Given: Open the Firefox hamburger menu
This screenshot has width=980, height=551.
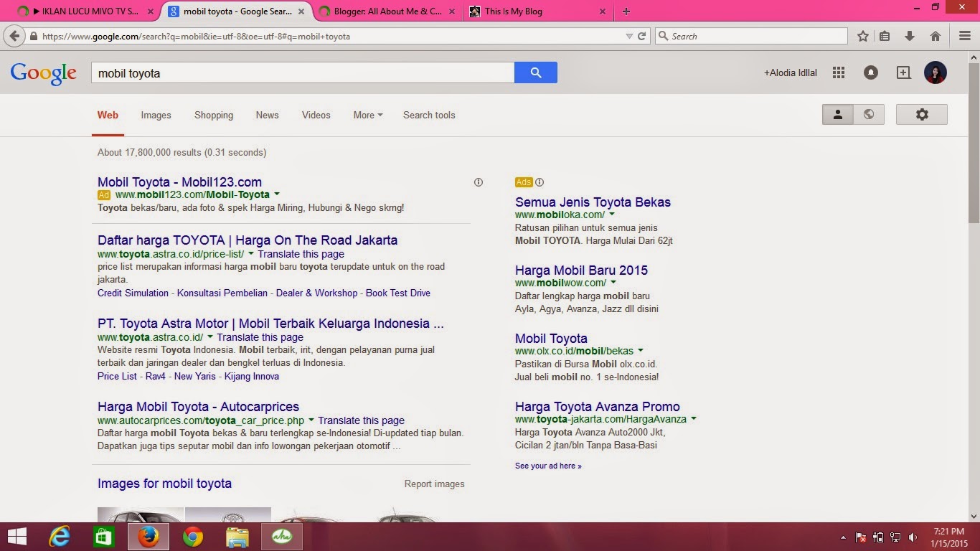Looking at the screenshot, I should point(965,36).
